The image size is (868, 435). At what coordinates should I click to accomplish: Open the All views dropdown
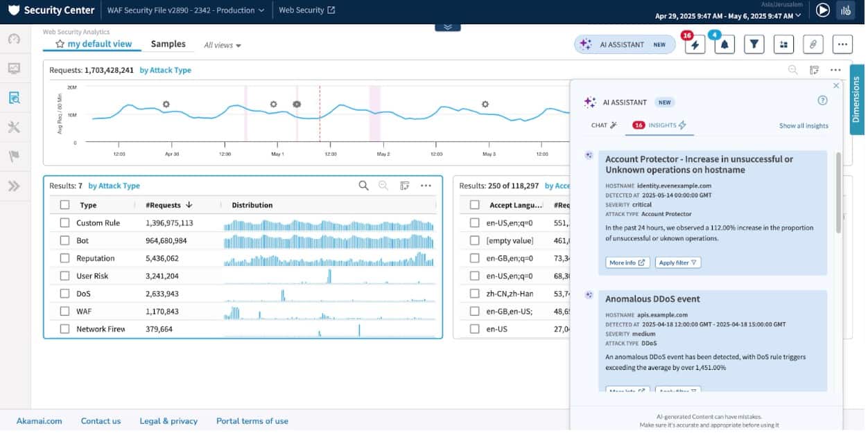point(222,45)
